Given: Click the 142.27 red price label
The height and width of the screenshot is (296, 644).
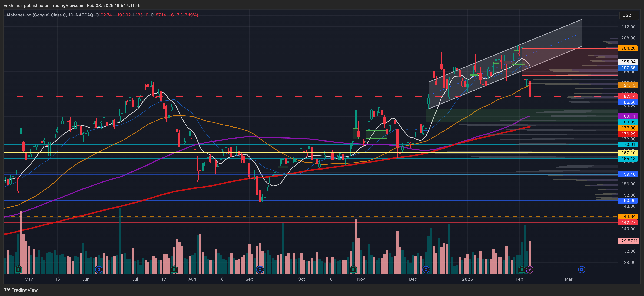Looking at the screenshot, I should [628, 223].
